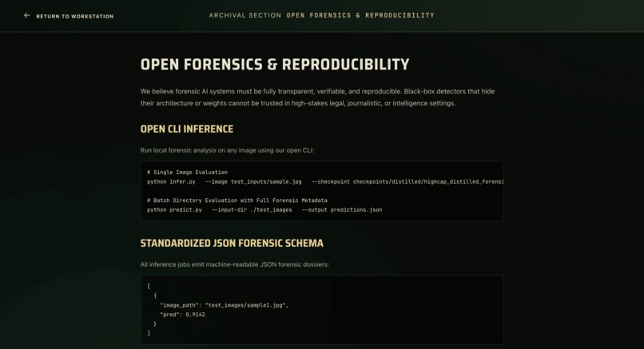
Task: Click the Standardized JSON Forensic Schema heading
Action: click(232, 243)
